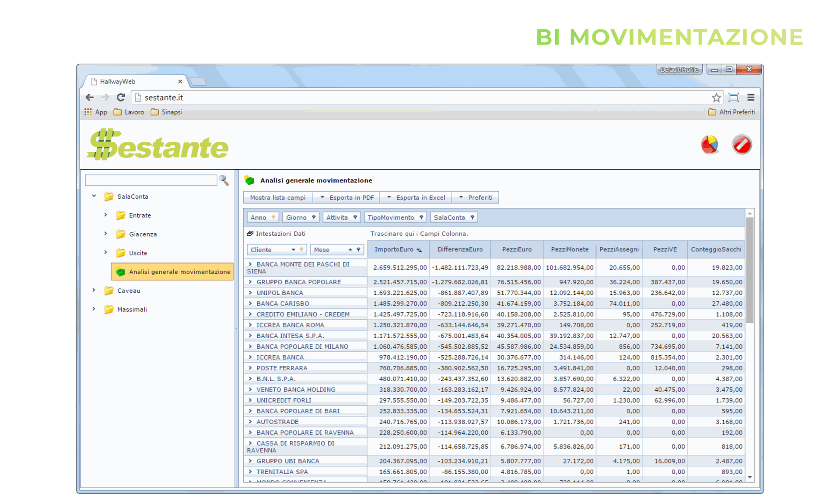
Task: Bookmark page with the star icon
Action: 716,98
